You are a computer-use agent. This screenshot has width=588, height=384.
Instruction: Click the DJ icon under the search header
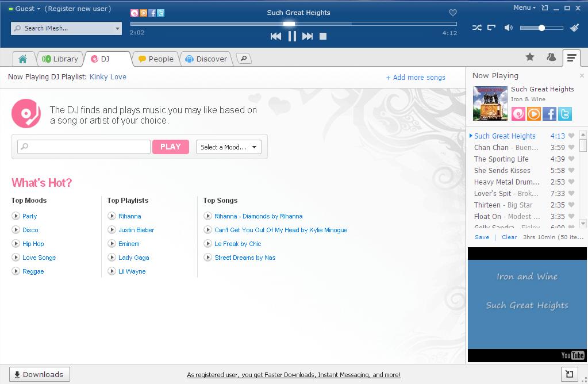pos(134,13)
